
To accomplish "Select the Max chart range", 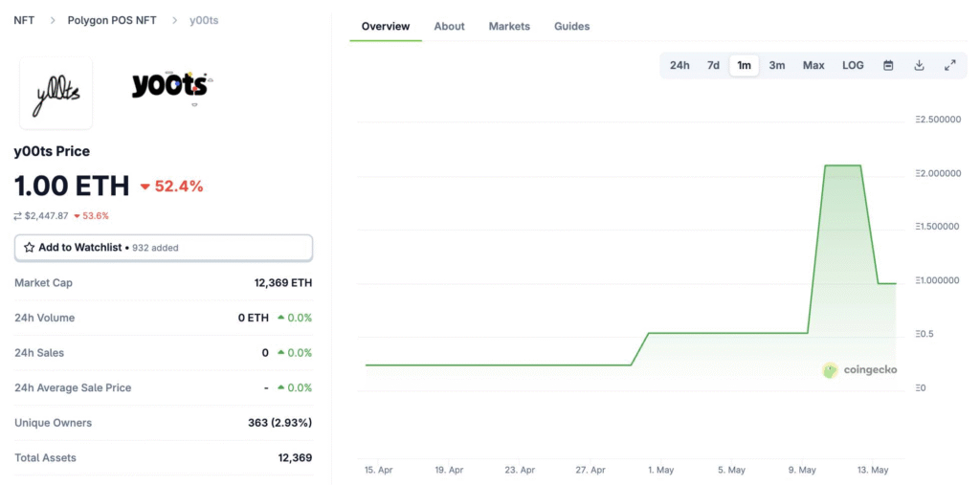I will coord(813,65).
